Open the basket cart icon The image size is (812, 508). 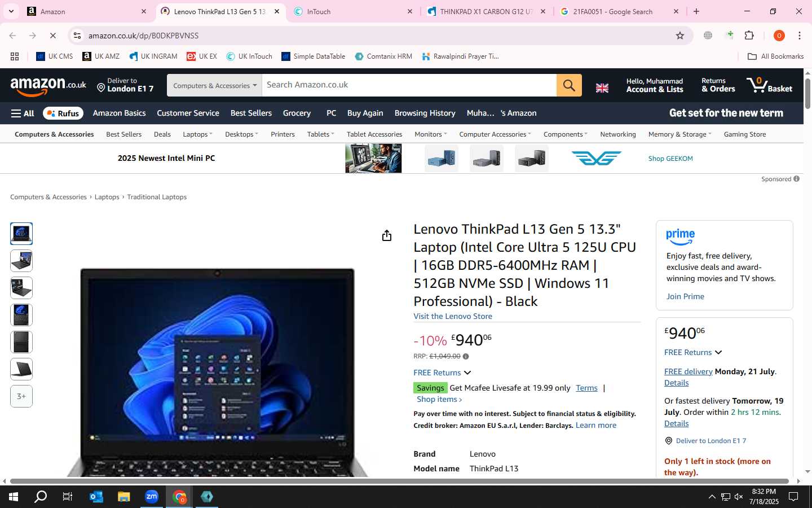770,85
